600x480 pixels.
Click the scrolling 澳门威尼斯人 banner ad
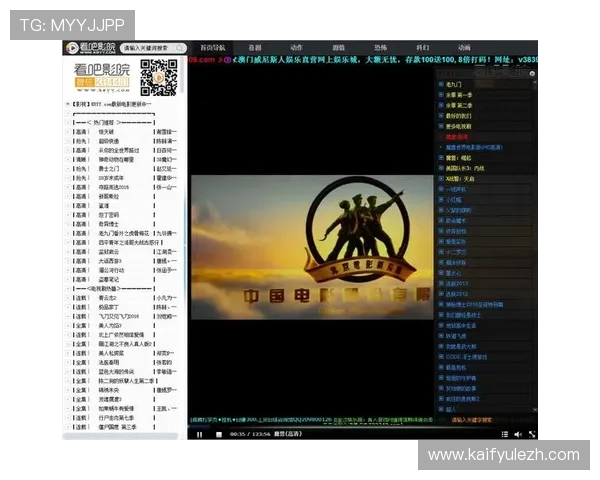362,60
